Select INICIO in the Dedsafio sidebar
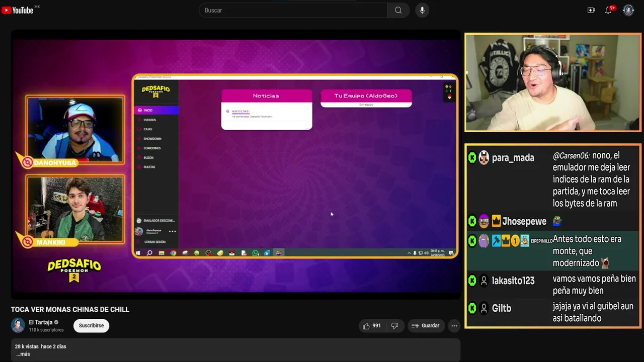This screenshot has height=362, width=644. (156, 110)
